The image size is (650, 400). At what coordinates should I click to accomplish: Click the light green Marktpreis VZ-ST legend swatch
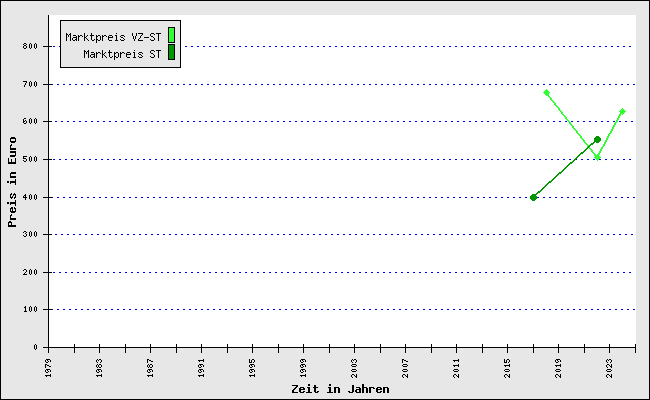point(171,35)
